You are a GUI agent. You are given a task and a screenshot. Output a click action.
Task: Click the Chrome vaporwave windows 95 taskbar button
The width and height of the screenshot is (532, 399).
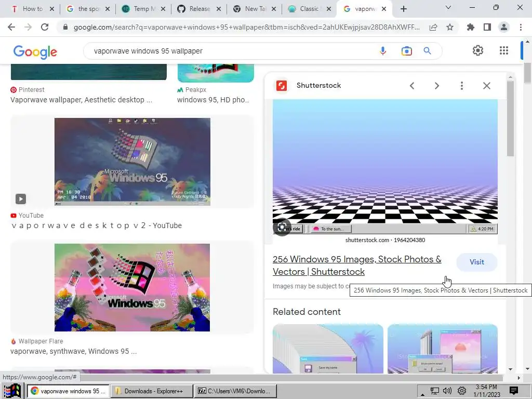68,391
